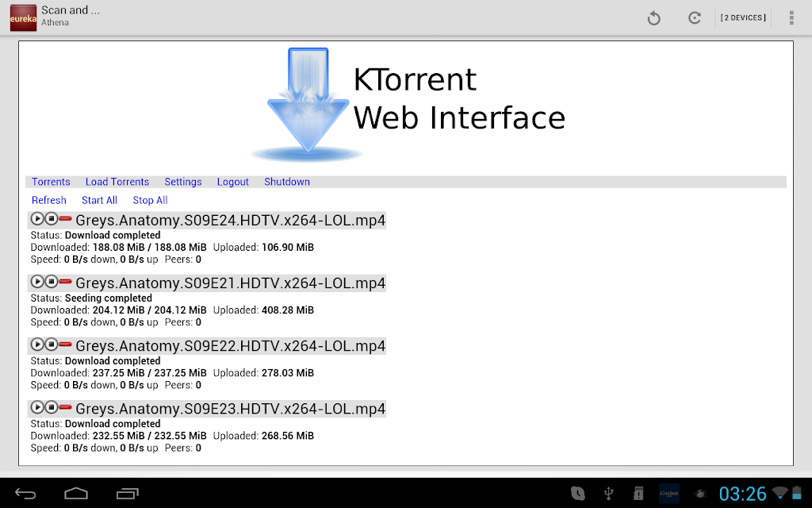Click '204.12 MiB / 204.12 MiB' downloaded value
This screenshot has height=508, width=812.
click(x=150, y=310)
